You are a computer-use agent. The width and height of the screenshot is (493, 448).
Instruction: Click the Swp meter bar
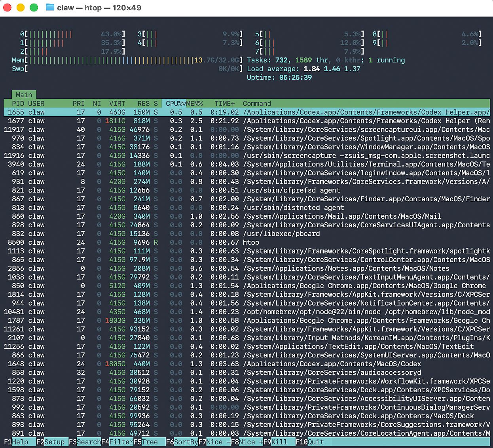click(x=127, y=69)
